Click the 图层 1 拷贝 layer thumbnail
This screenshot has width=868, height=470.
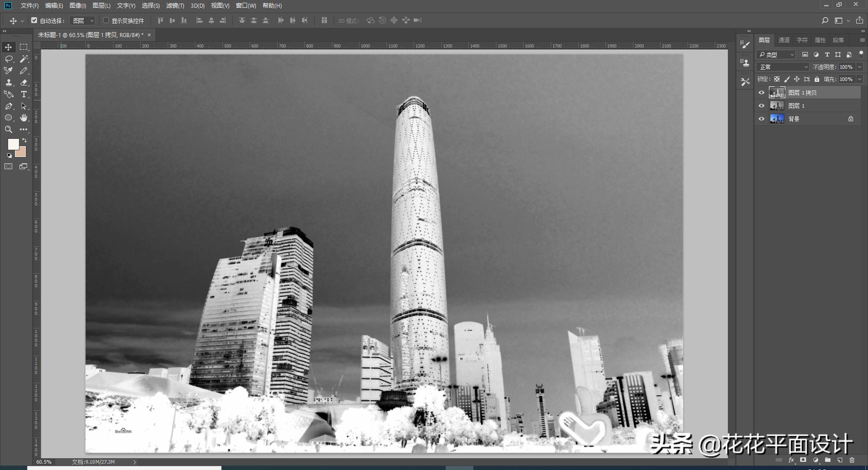click(778, 92)
